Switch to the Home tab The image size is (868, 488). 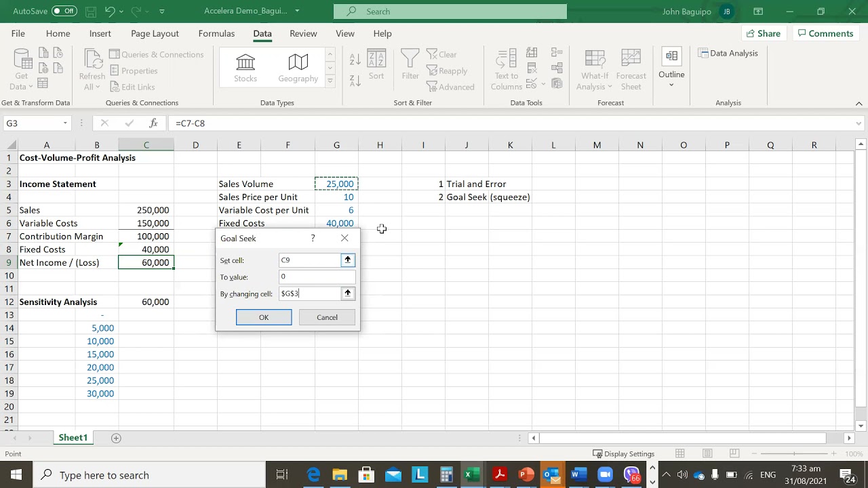pyautogui.click(x=58, y=33)
